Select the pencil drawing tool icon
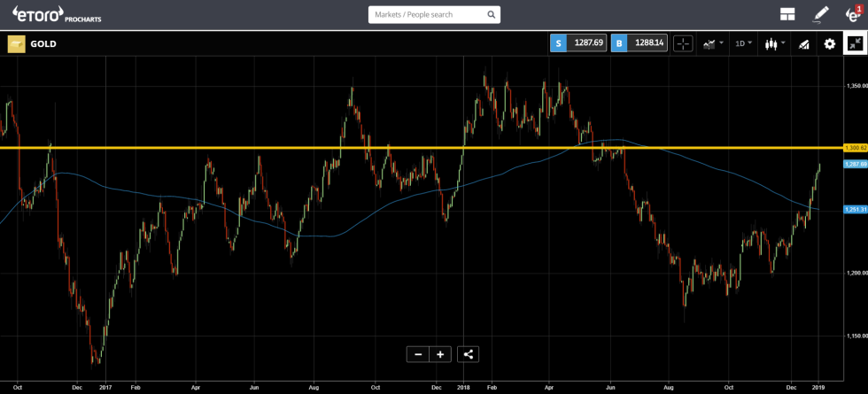This screenshot has width=868, height=394. [x=821, y=14]
